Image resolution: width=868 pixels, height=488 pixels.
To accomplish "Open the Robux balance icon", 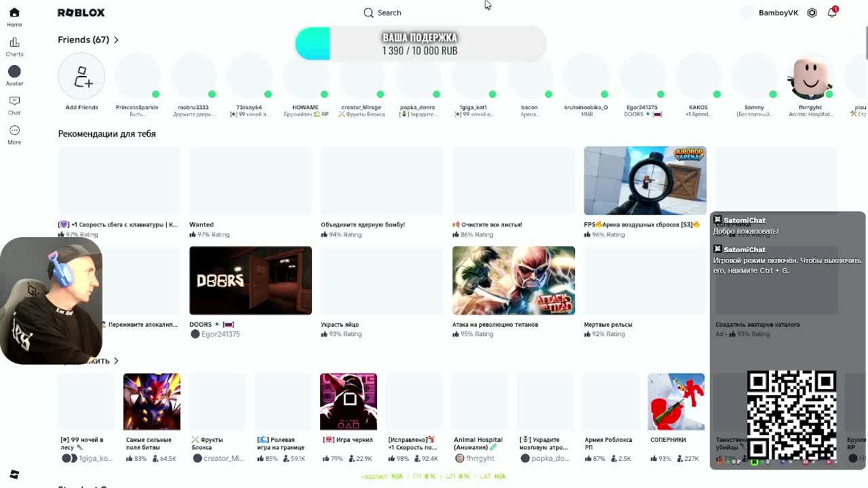I will coord(812,12).
